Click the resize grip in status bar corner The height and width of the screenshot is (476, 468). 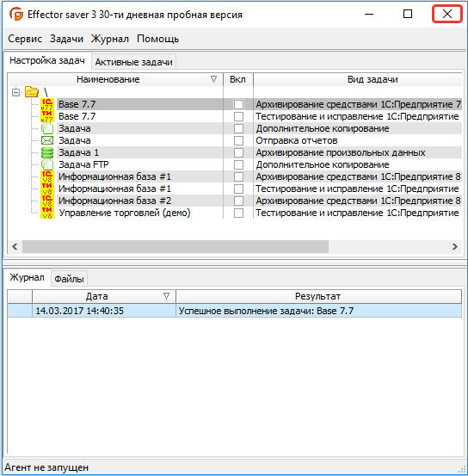(x=462, y=470)
